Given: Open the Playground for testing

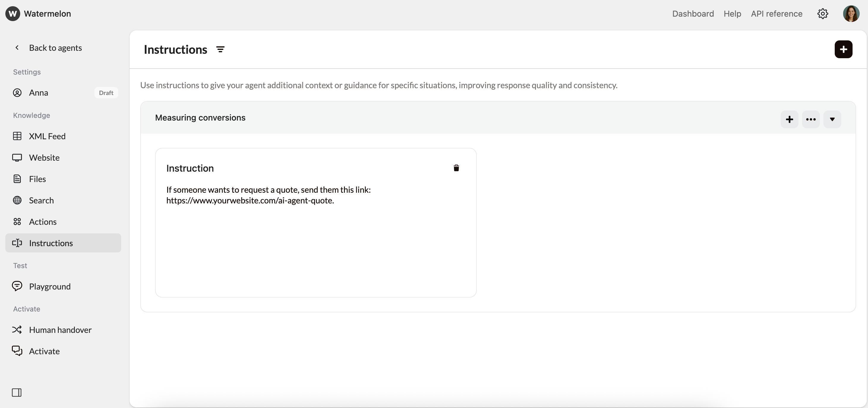Looking at the screenshot, I should click(x=50, y=286).
